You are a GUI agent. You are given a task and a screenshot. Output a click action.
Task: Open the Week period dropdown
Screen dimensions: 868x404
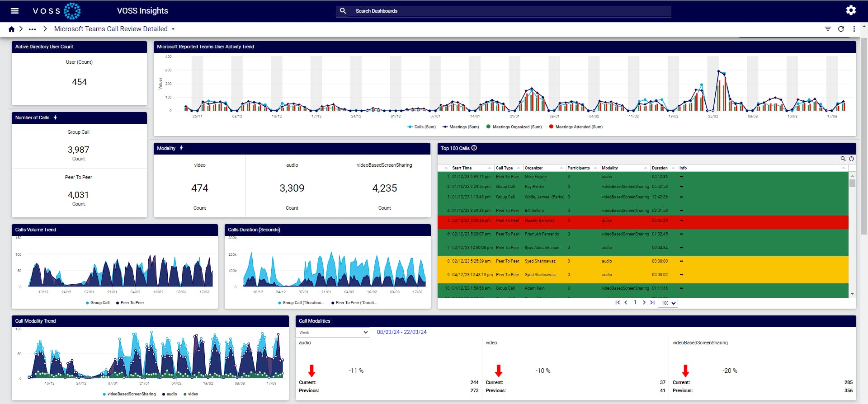click(x=333, y=333)
